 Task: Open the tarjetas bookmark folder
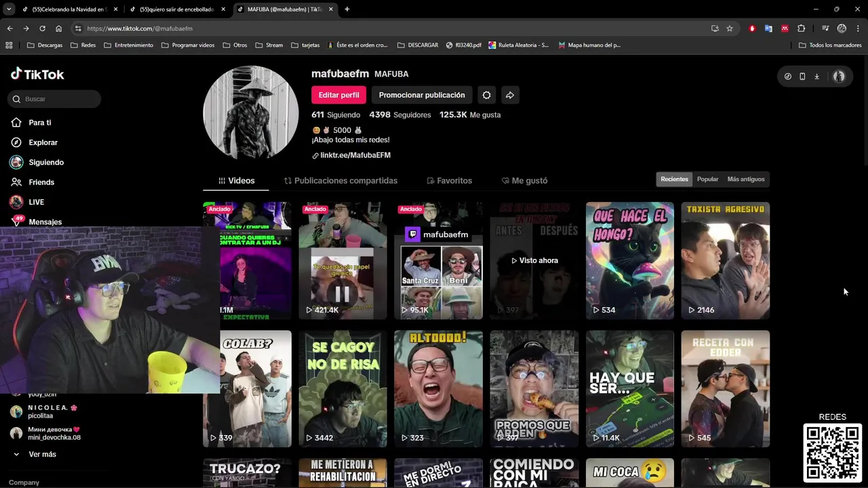(x=305, y=45)
